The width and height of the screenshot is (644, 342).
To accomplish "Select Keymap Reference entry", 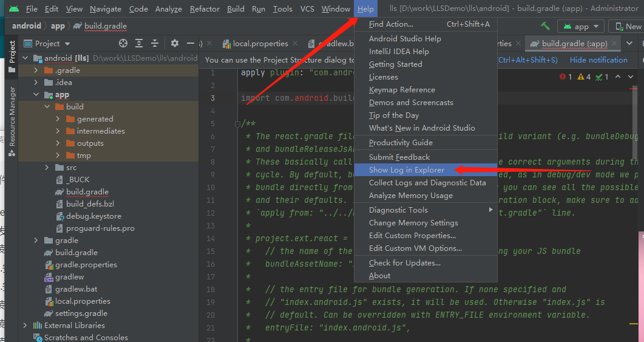I will (x=426, y=90).
